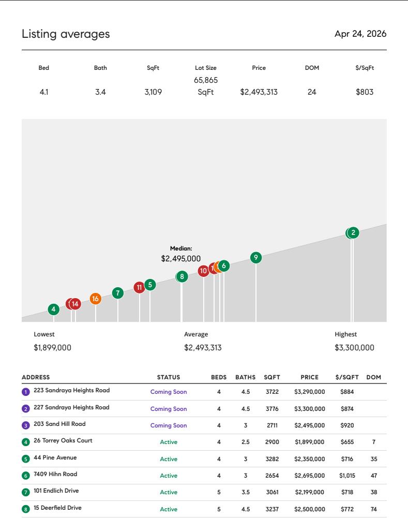Viewport: 408px width, 532px height.
Task: Click red chart marker number 10
Action: [x=203, y=271]
